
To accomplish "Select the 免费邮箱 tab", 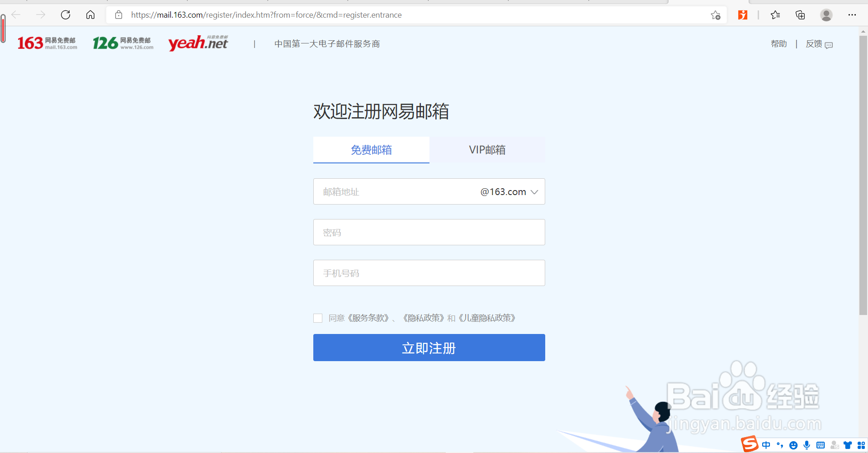I will tap(371, 150).
